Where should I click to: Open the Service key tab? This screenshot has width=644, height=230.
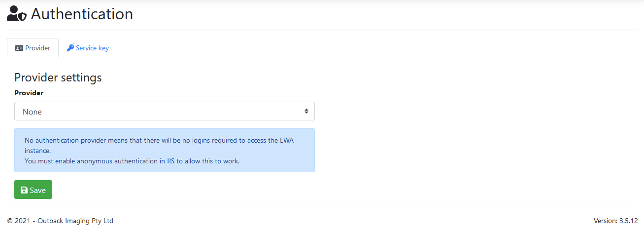point(88,48)
